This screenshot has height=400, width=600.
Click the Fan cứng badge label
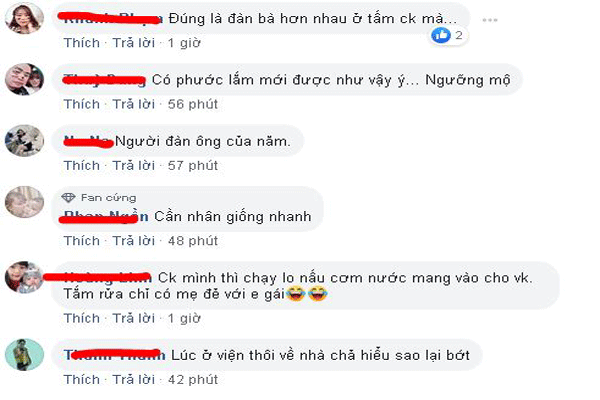pyautogui.click(x=109, y=198)
